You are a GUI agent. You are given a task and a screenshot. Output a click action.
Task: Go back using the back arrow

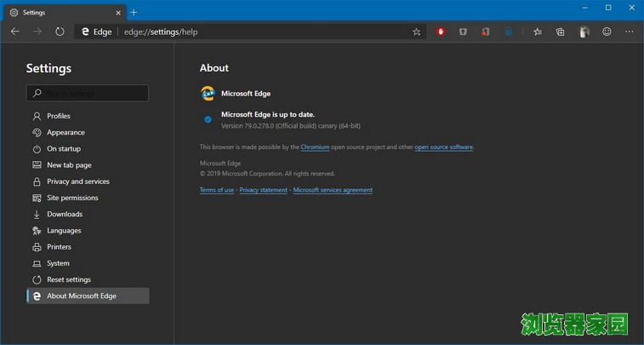tap(14, 32)
